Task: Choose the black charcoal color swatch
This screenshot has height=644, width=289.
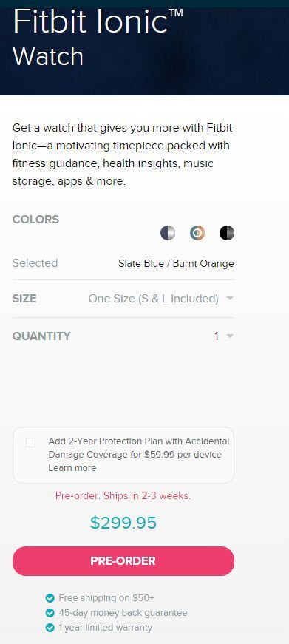Action: click(x=227, y=233)
